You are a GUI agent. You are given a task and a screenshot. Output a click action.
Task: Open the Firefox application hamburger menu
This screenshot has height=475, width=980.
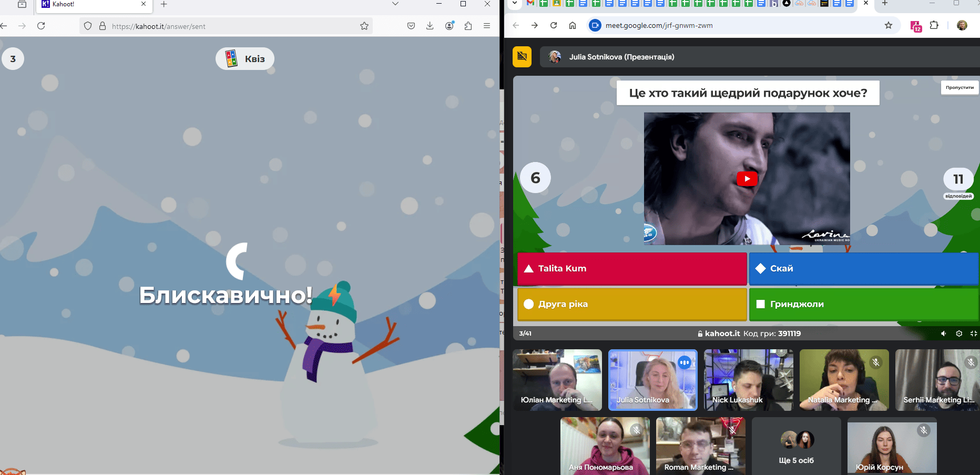point(487,25)
